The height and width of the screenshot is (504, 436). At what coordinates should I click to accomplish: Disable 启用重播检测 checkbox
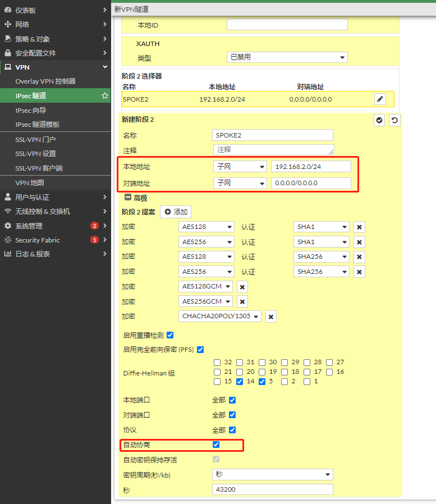(x=170, y=335)
